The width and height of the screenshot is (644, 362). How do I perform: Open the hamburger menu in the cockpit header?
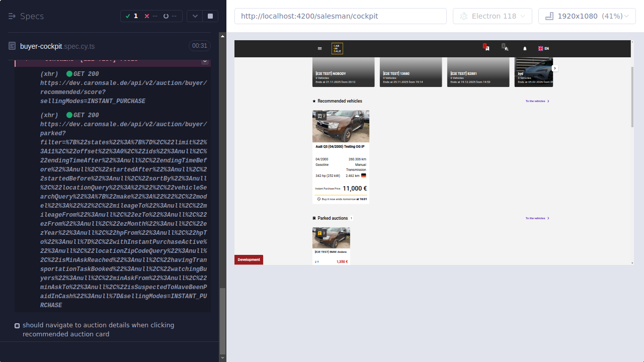[x=319, y=48]
